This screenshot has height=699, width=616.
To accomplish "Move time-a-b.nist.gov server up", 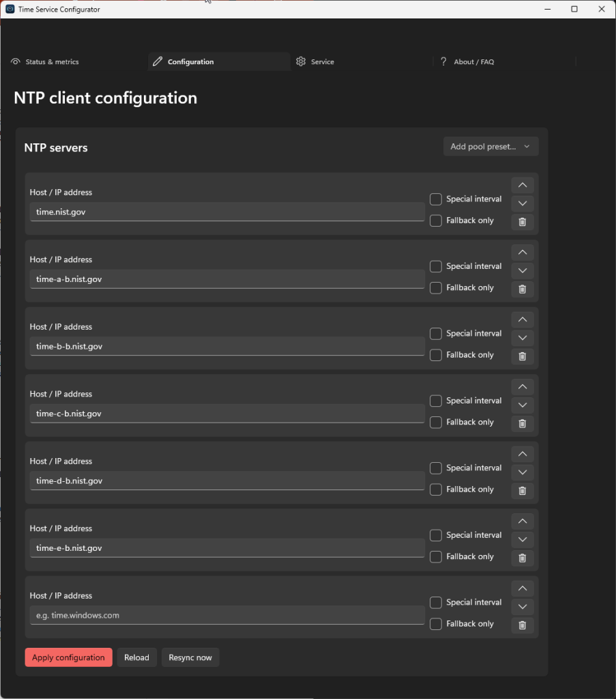I will point(523,253).
